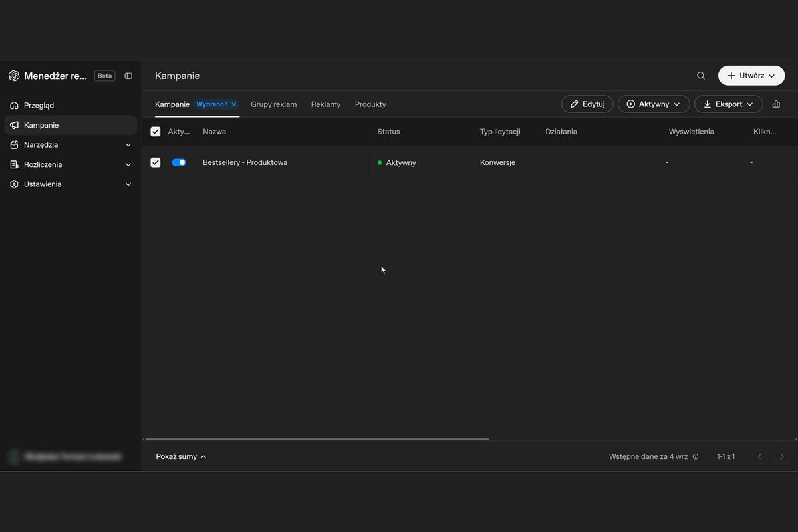Click the Konwersje cell in the campaign row
This screenshot has height=532, width=798.
coord(497,162)
